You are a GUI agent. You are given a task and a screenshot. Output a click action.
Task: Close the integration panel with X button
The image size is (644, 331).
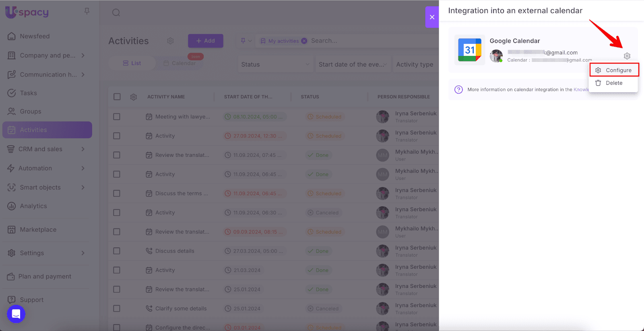coord(432,17)
